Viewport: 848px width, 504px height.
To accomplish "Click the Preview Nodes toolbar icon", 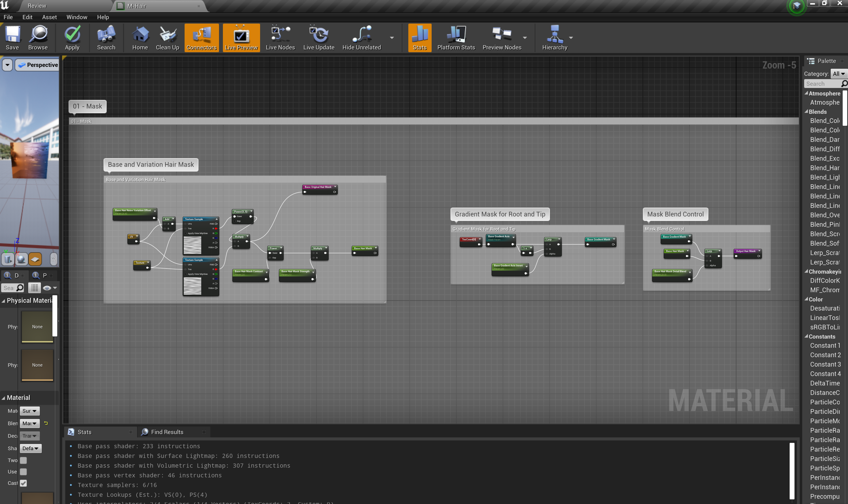I will pyautogui.click(x=502, y=38).
